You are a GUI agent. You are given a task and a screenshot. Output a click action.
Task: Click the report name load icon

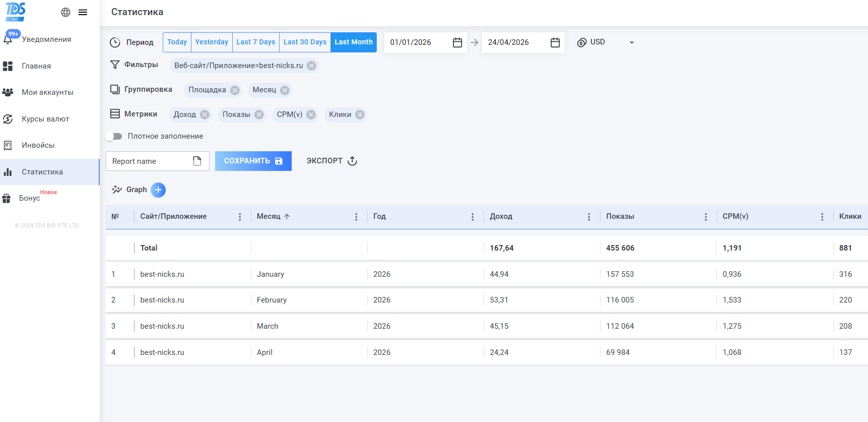(197, 161)
